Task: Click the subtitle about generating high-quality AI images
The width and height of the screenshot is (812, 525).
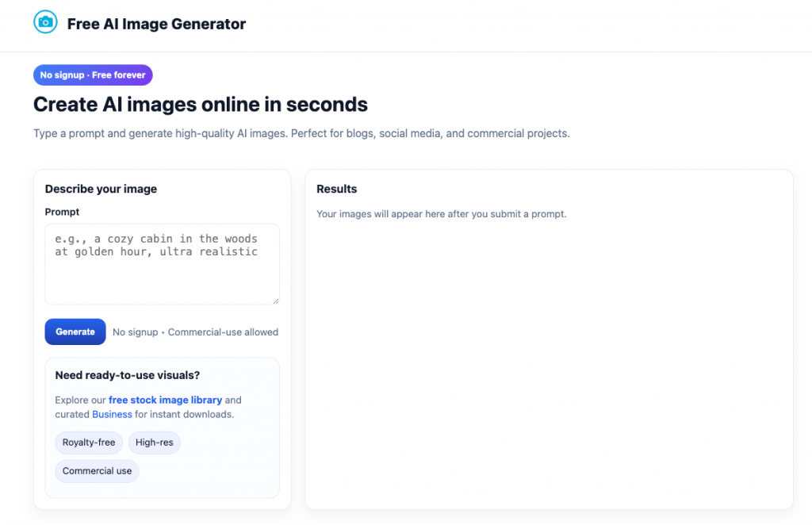Action: (301, 133)
